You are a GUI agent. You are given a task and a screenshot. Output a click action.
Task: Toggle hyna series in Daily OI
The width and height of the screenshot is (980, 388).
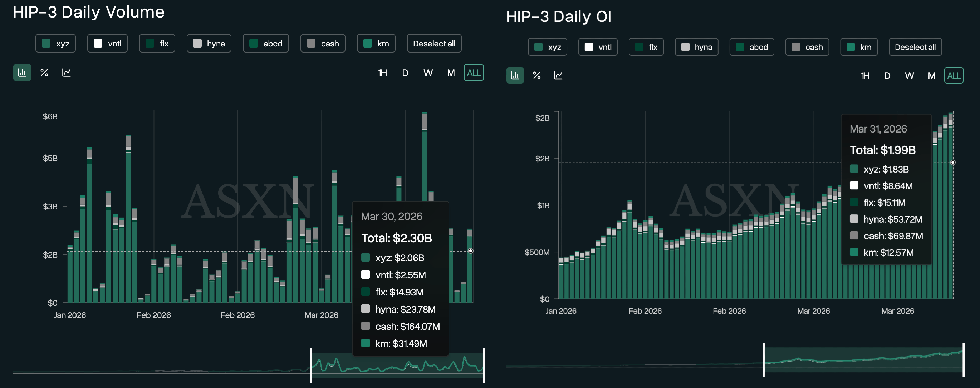(x=696, y=47)
